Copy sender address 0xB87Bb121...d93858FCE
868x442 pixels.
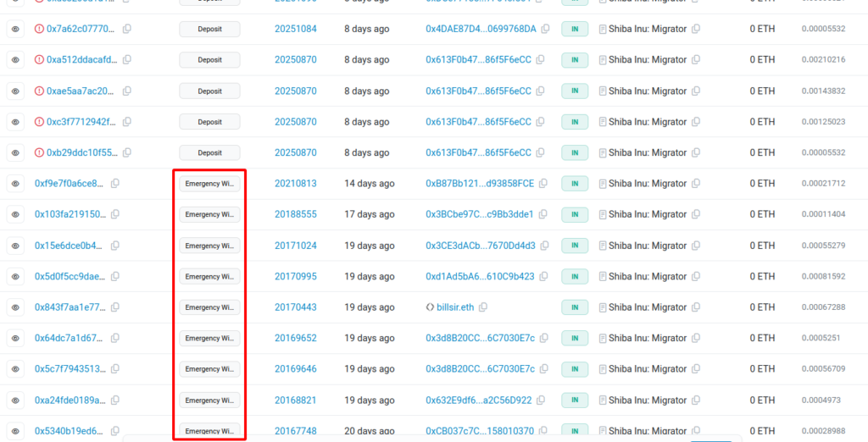pos(543,183)
